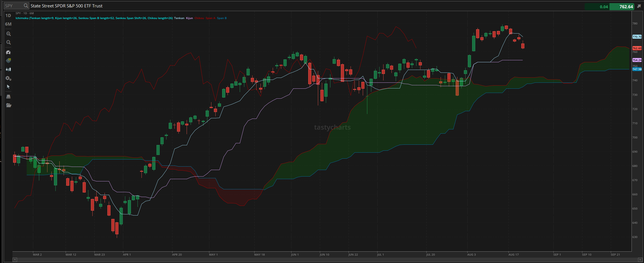Open the indicators gauge icon
The width and height of the screenshot is (644, 263).
click(x=8, y=52)
